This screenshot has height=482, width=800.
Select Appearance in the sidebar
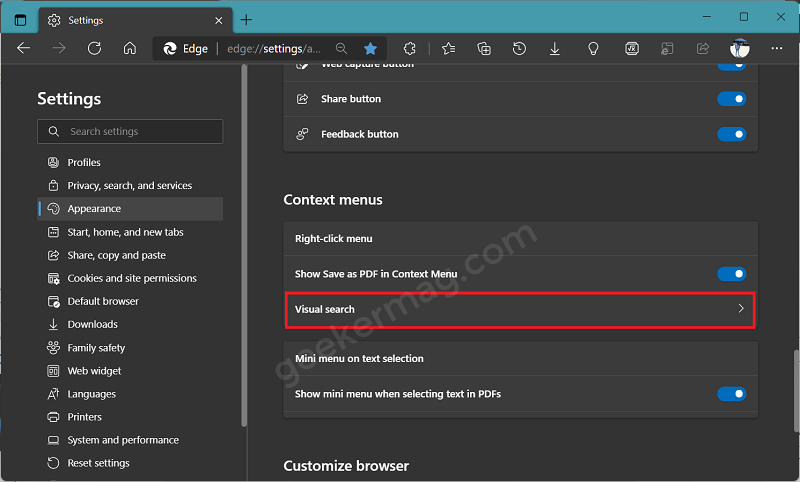point(130,209)
